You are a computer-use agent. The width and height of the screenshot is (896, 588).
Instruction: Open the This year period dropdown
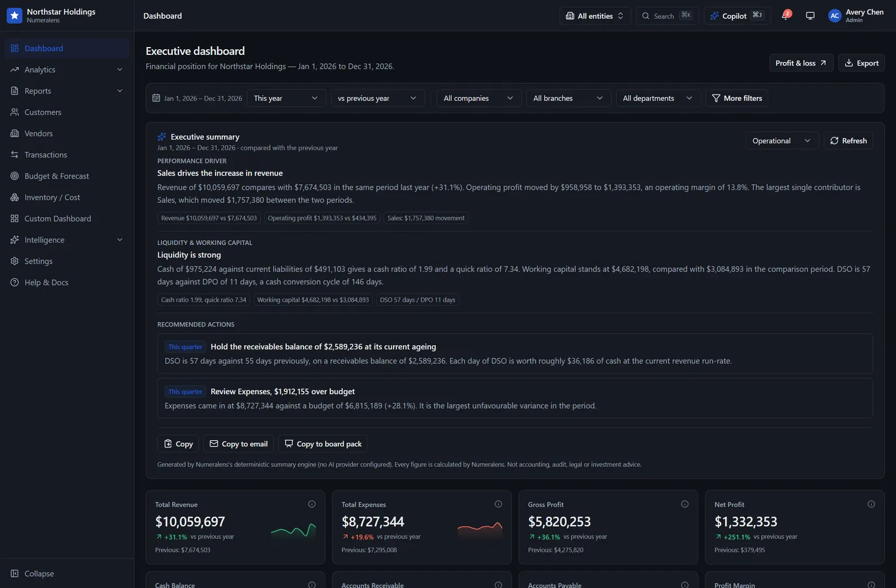pos(286,98)
